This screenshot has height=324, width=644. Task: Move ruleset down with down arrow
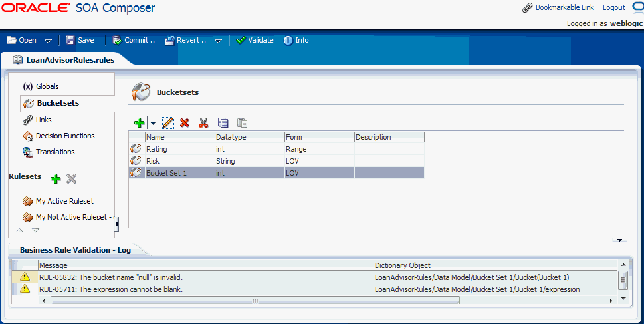click(36, 230)
